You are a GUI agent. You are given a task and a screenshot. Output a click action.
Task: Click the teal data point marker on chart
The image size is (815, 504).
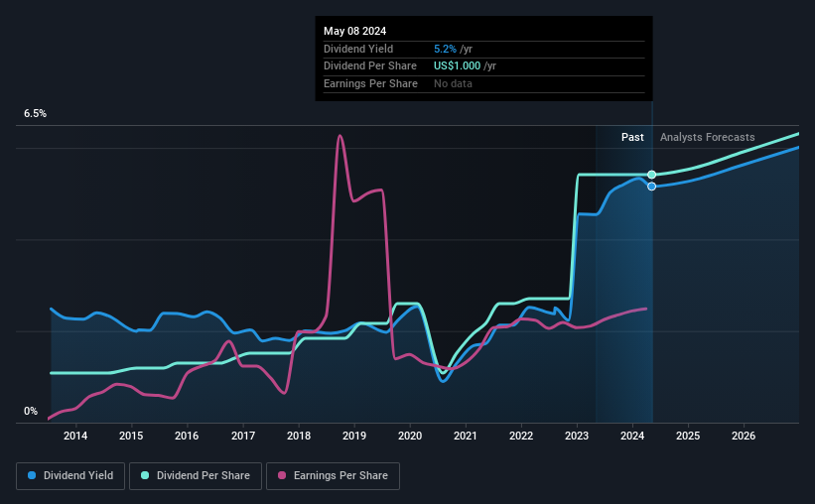tap(652, 175)
